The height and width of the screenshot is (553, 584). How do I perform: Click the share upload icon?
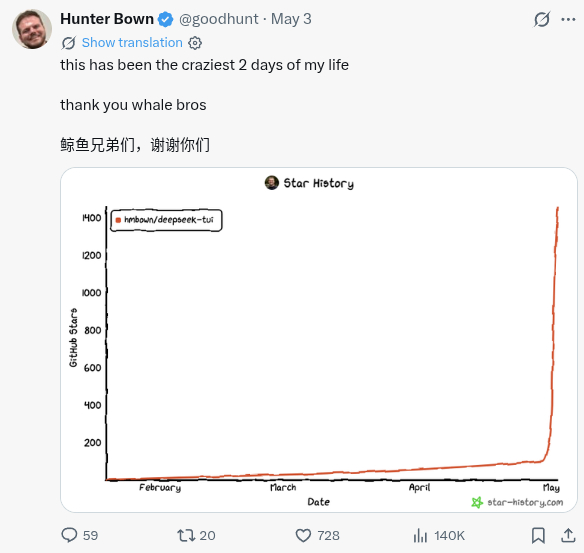[568, 535]
